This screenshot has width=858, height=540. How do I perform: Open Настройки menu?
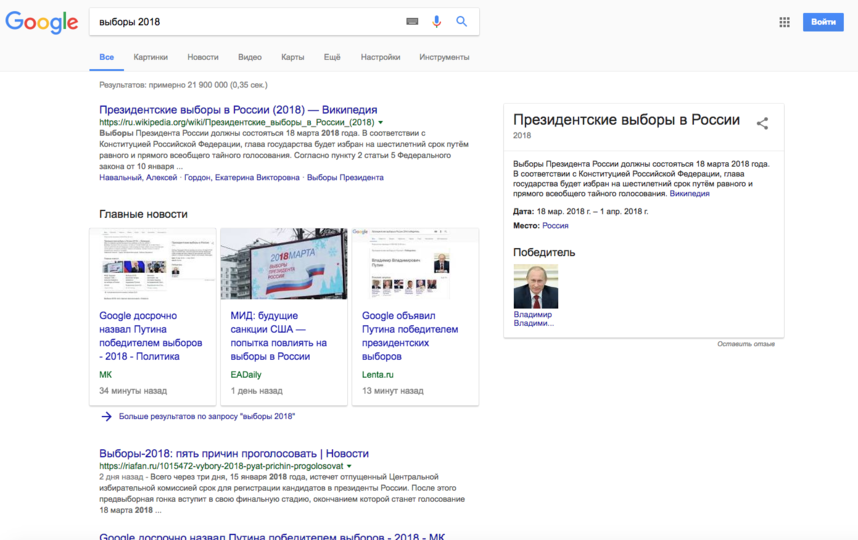(x=380, y=57)
